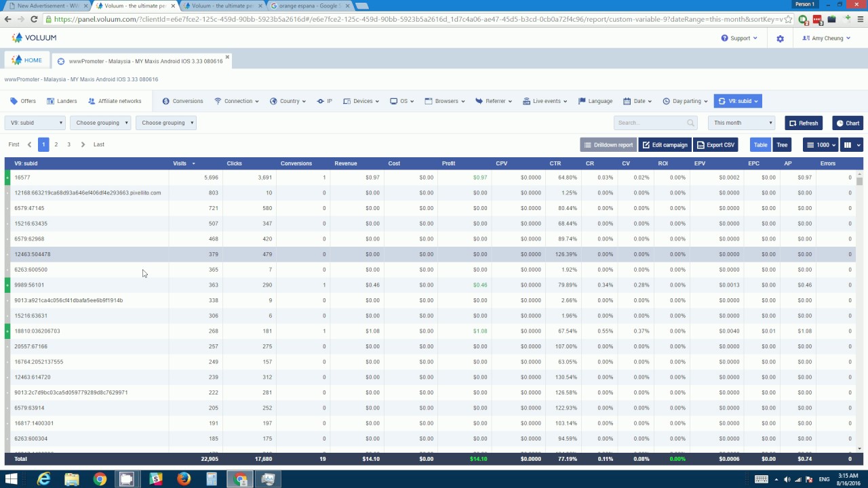Click the green indicator on row 16577
Image resolution: width=868 pixels, height=488 pixels.
click(7, 178)
